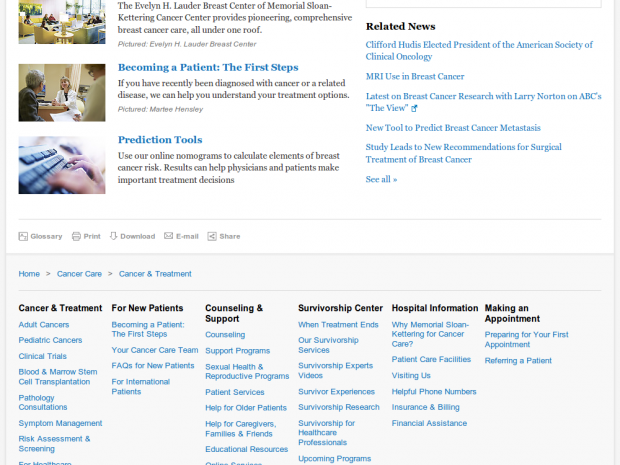
Task: Read Clifford Hudis Elected President news
Action: click(x=479, y=51)
